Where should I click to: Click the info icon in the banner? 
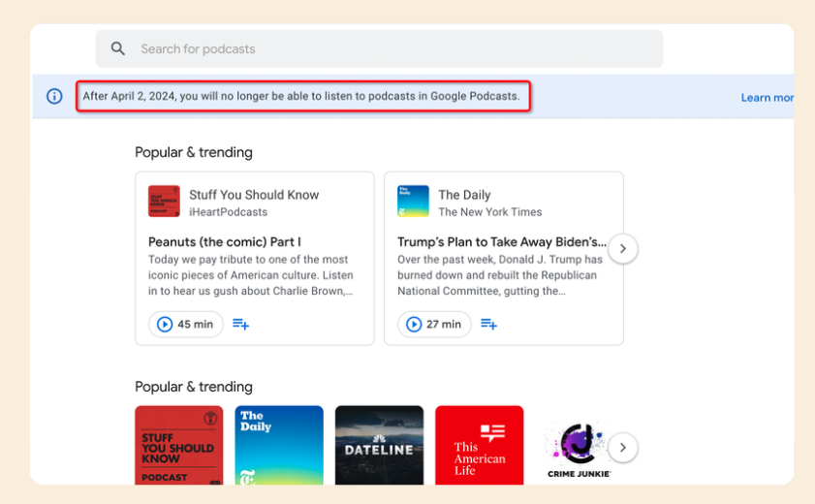[54, 96]
